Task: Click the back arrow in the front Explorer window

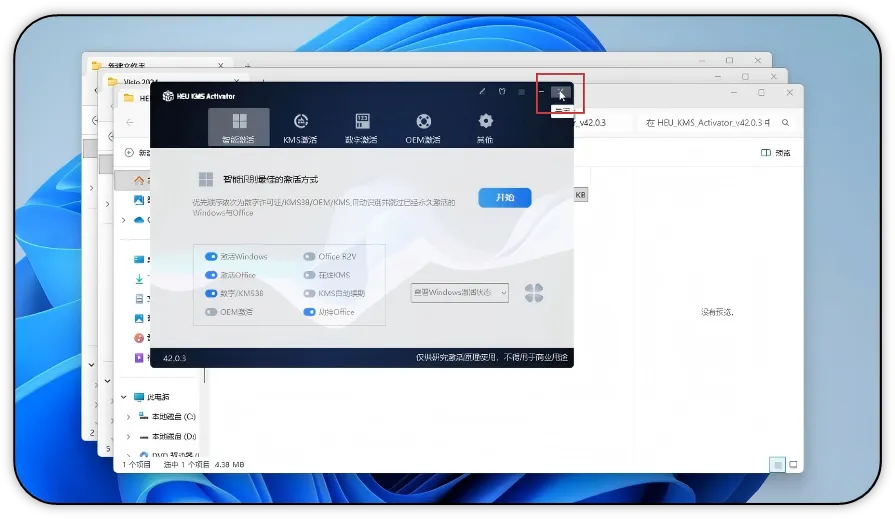Action: tap(130, 122)
